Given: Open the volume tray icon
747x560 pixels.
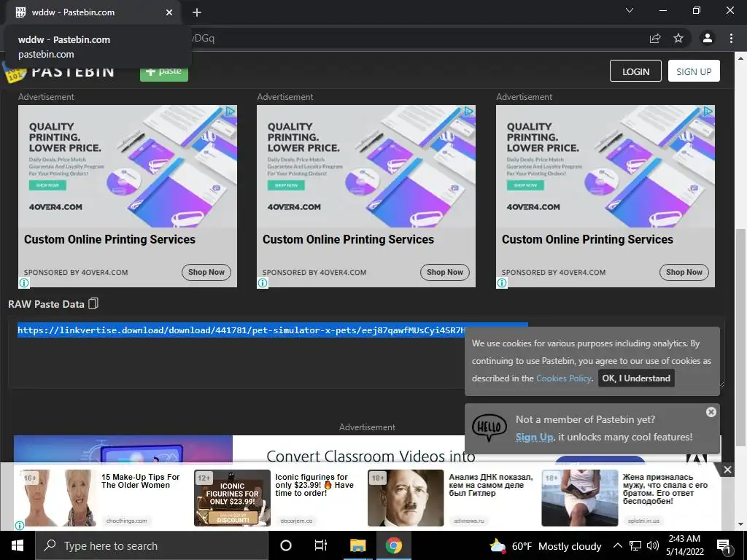Looking at the screenshot, I should click(x=653, y=545).
